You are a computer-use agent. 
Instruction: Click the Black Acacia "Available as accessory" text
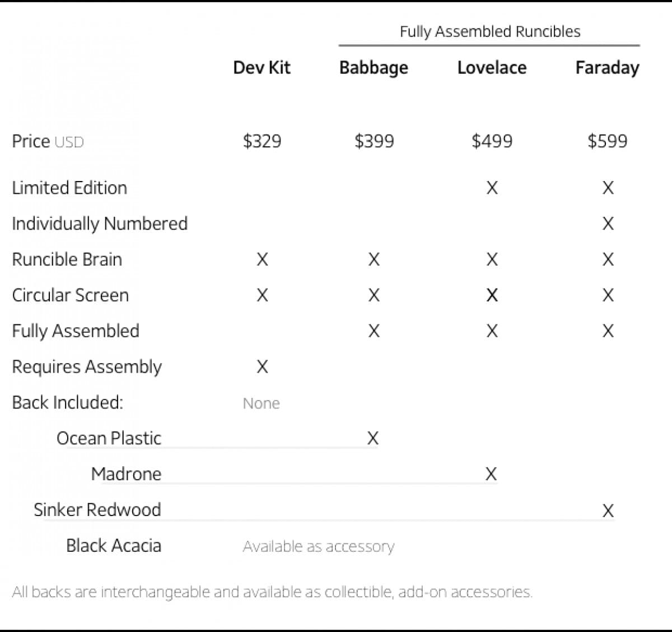coord(319,546)
